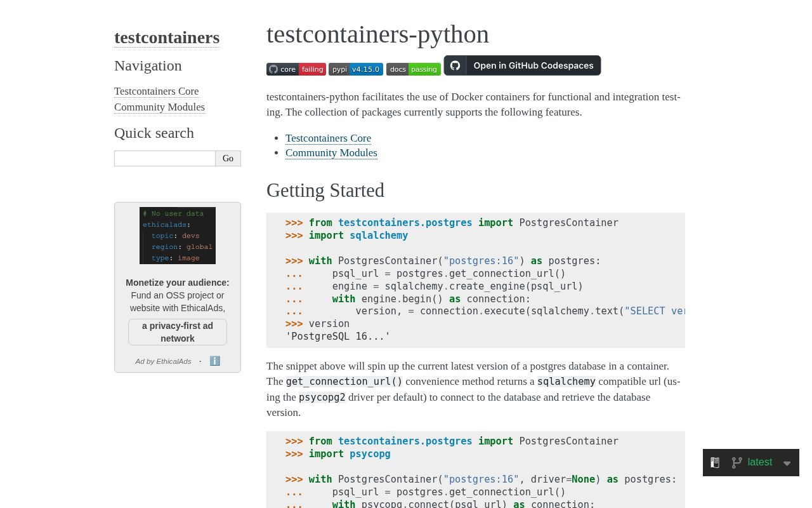This screenshot has width=812, height=508.
Task: Click the inline sqlalchemy code in paragraph
Action: (566, 382)
